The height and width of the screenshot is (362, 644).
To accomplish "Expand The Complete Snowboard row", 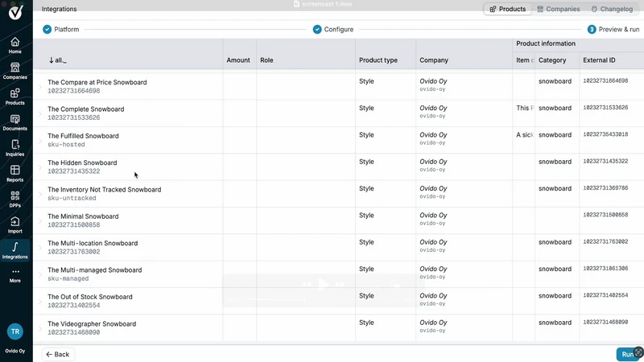I will pos(40,113).
